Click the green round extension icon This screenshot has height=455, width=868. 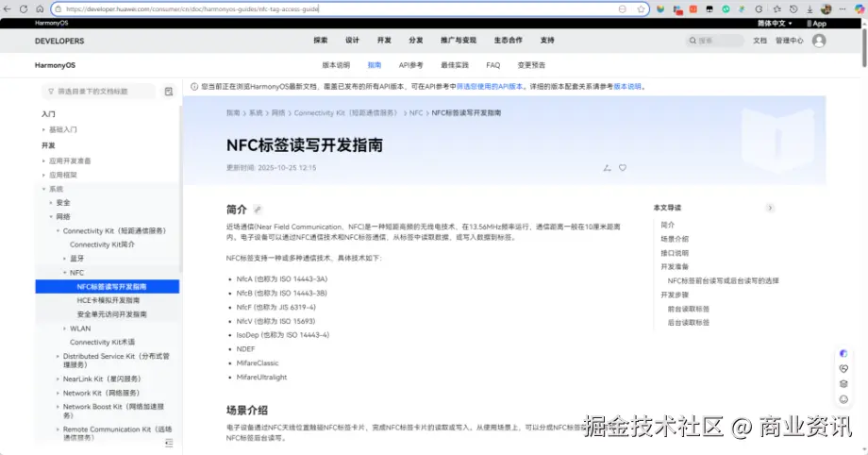726,8
